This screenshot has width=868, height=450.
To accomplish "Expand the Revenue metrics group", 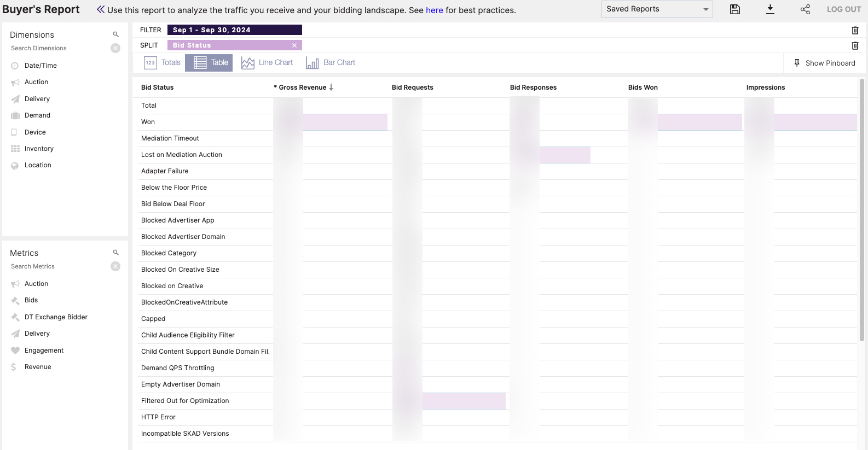I will (38, 367).
